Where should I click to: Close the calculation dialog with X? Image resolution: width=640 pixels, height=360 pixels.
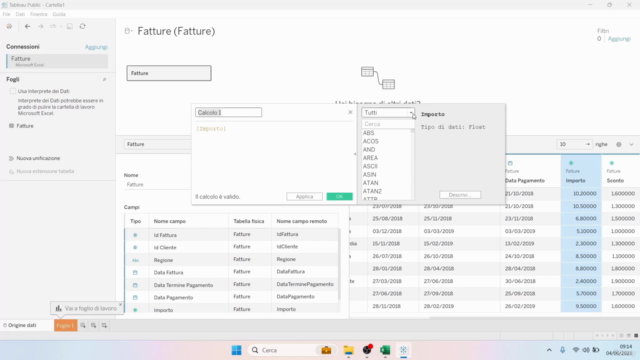point(350,112)
